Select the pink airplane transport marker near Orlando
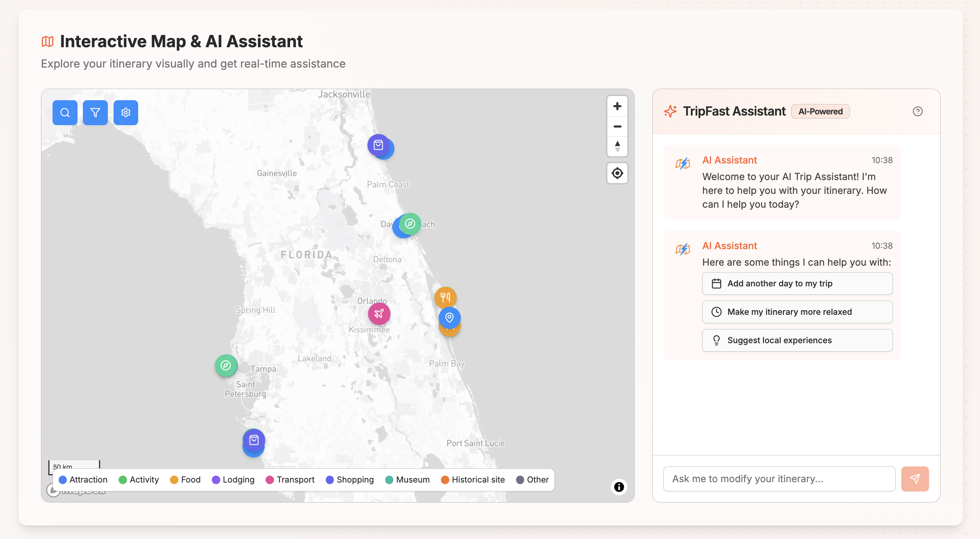The height and width of the screenshot is (539, 980). point(379,314)
